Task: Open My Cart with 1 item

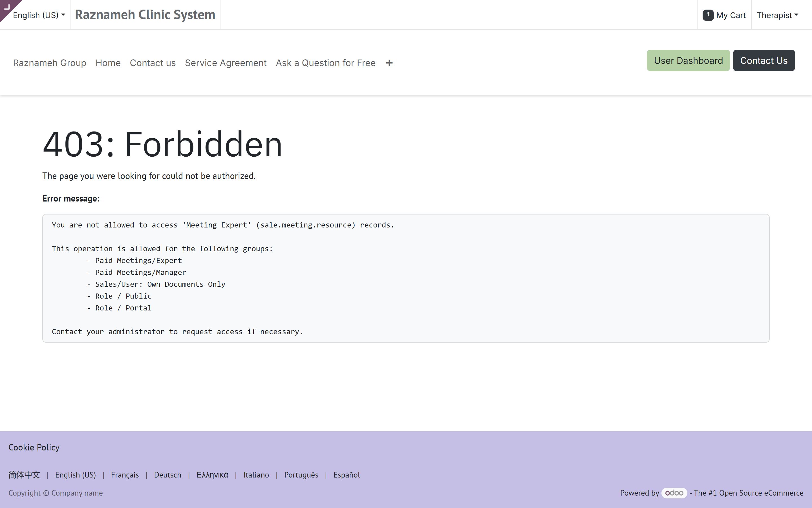Action: [724, 15]
